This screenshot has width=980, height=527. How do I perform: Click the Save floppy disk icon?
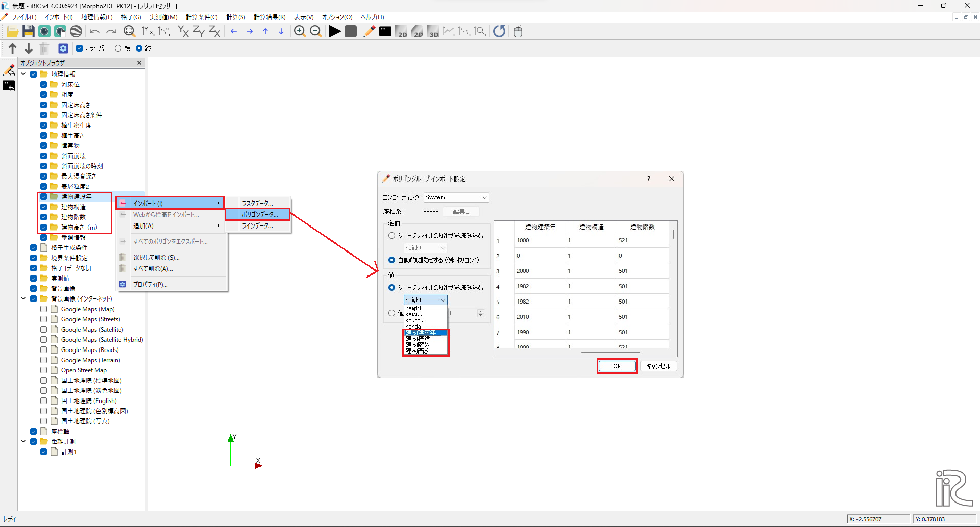coord(29,32)
